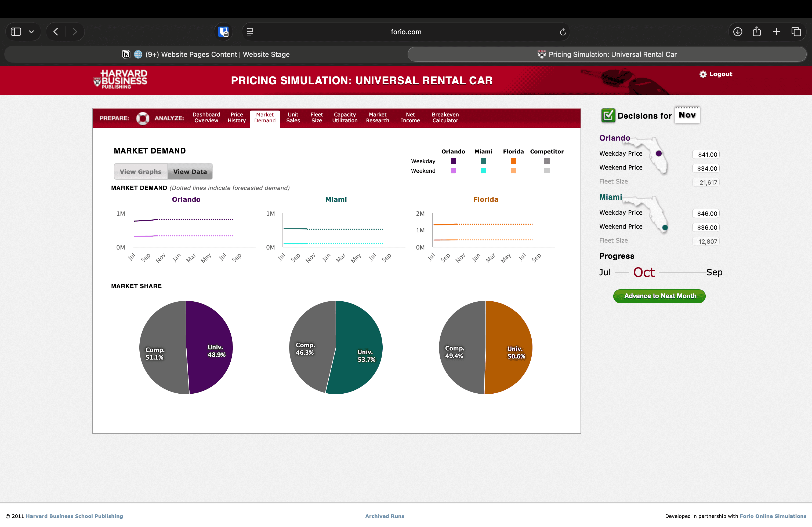Click the green Decisions checkmark icon

(x=608, y=116)
